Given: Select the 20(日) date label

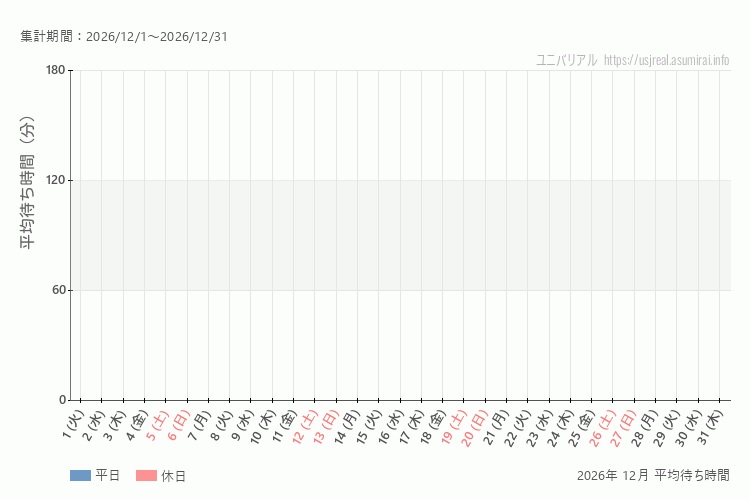Looking at the screenshot, I should [x=475, y=426].
